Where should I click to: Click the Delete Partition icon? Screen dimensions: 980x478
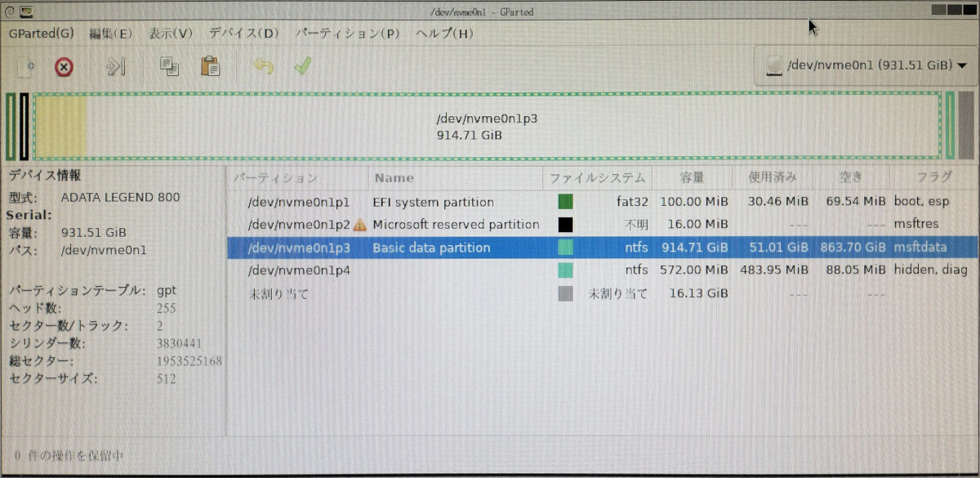click(x=63, y=67)
